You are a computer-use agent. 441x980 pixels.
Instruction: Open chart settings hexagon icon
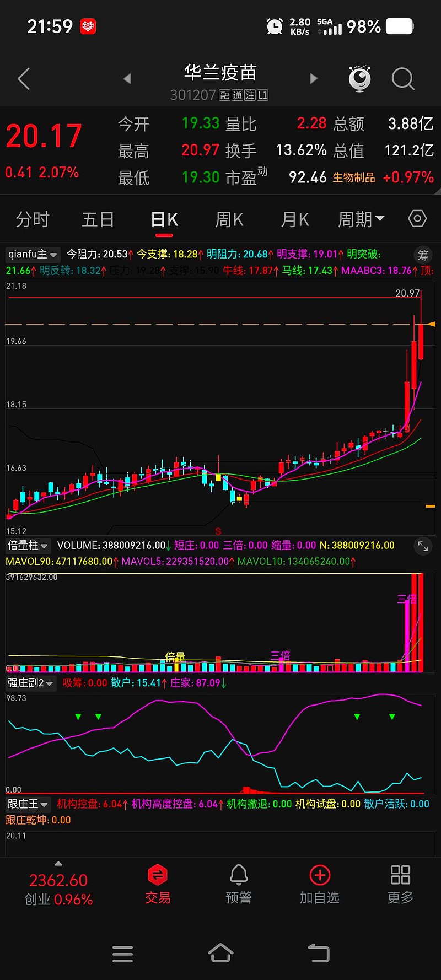point(417,219)
